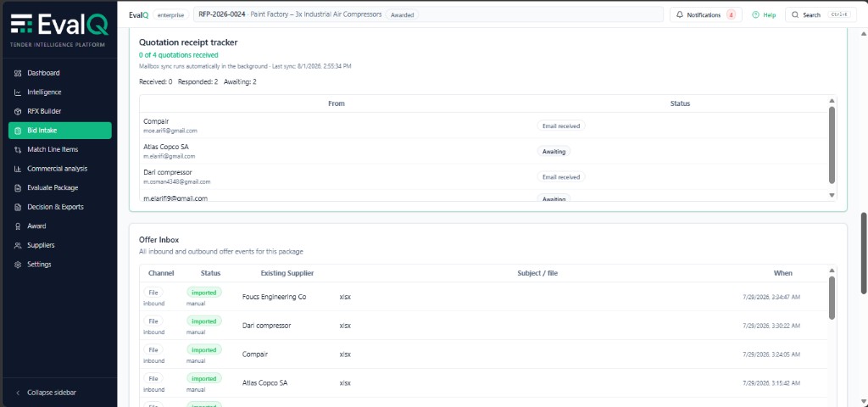Click imported badge for Compair inbox row
868x407 pixels.
click(203, 350)
